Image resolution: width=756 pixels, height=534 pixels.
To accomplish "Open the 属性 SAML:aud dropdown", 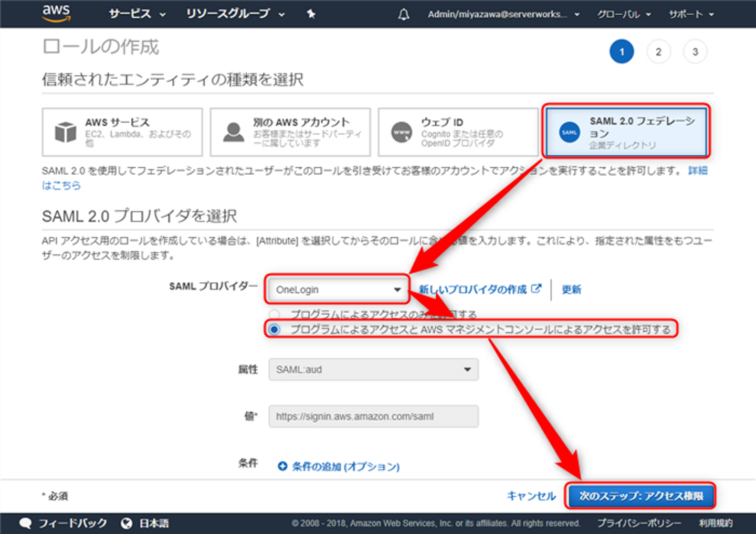I will 373,369.
